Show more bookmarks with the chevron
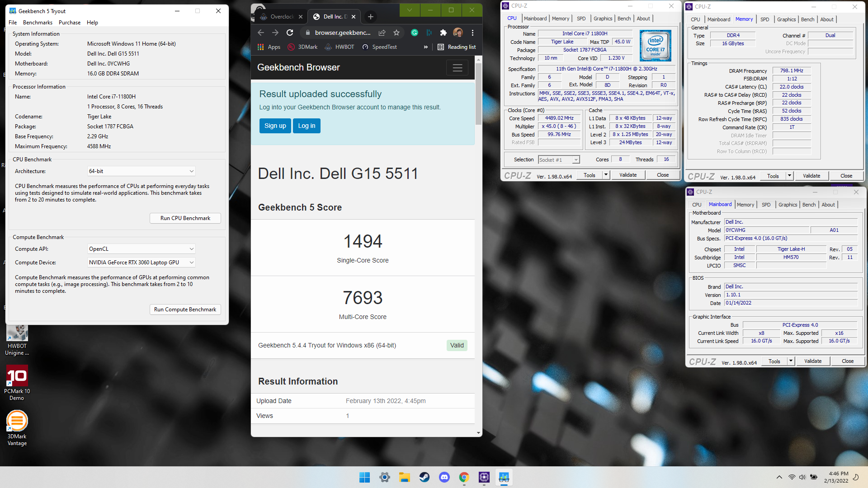This screenshot has width=868, height=488. click(x=425, y=47)
